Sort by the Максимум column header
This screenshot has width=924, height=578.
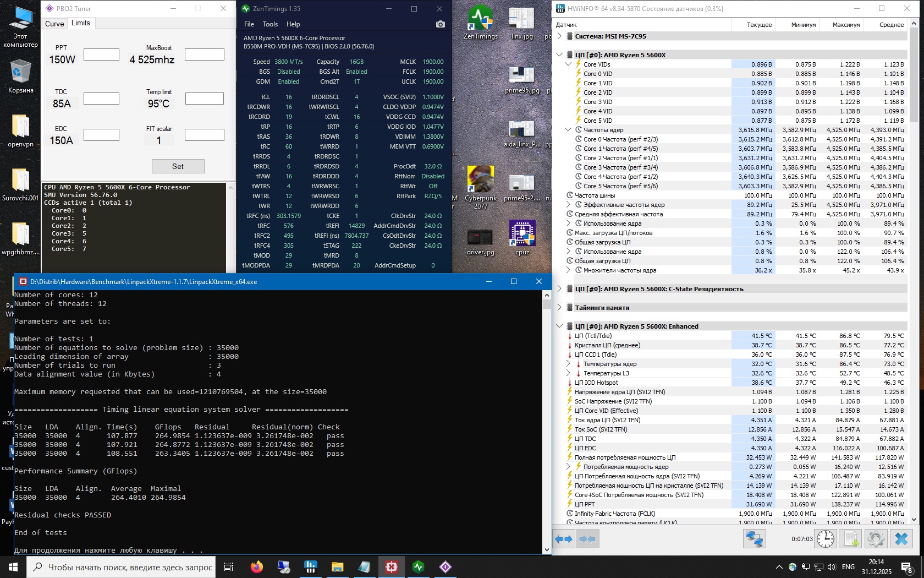tap(841, 25)
